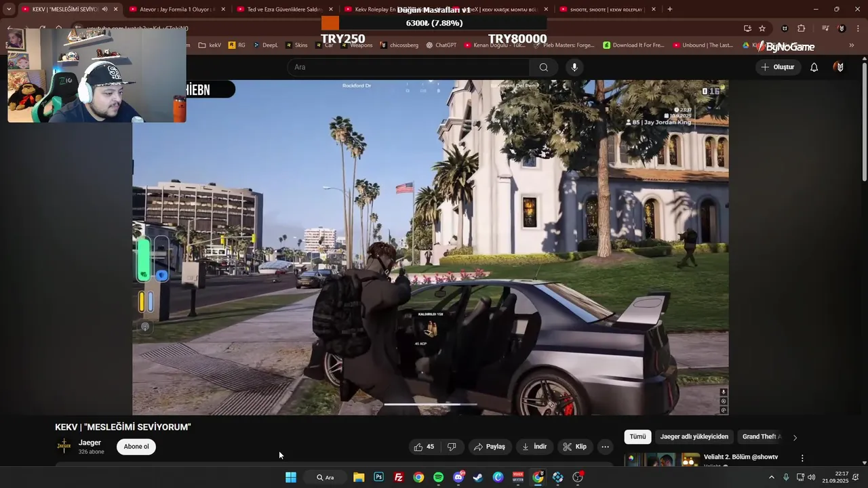Open the YouTube account avatar menu

coord(840,67)
